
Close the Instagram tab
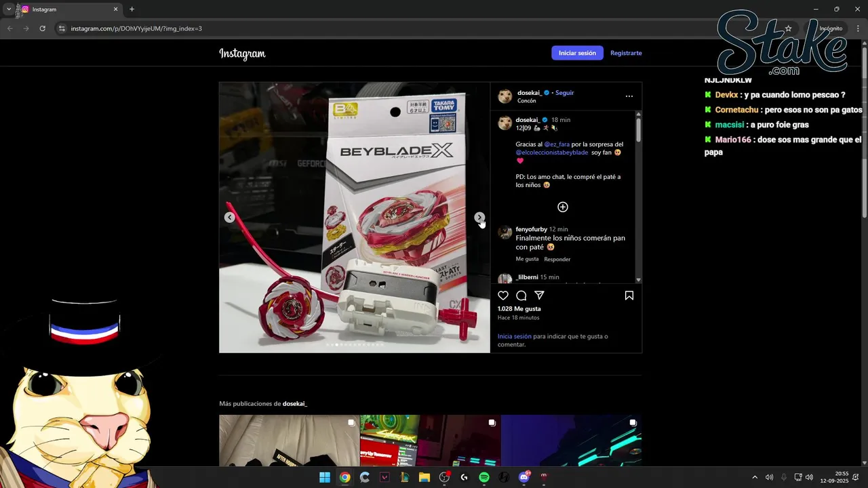point(115,9)
